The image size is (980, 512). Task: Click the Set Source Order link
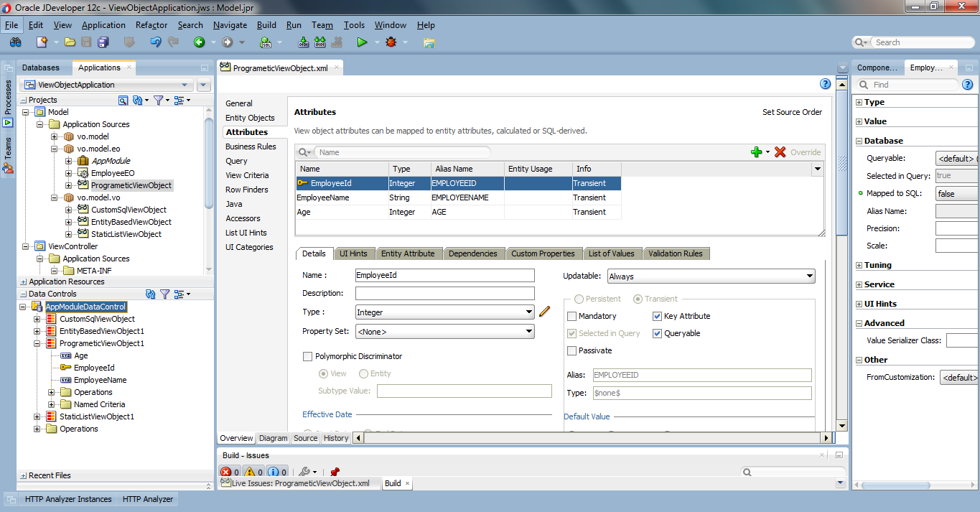pyautogui.click(x=792, y=112)
